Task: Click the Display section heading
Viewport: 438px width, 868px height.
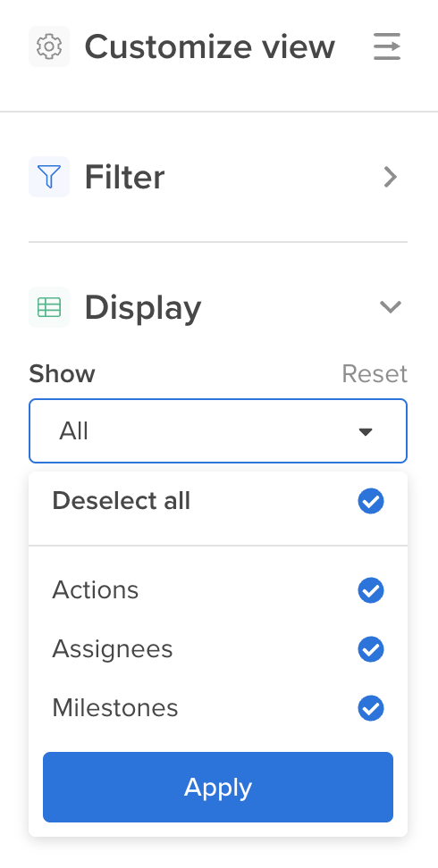Action: click(143, 308)
